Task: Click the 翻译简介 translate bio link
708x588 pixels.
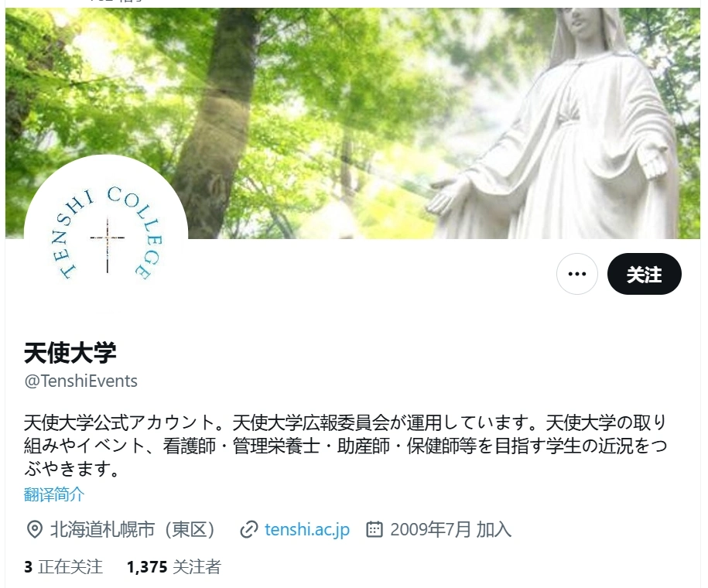Action: [54, 494]
